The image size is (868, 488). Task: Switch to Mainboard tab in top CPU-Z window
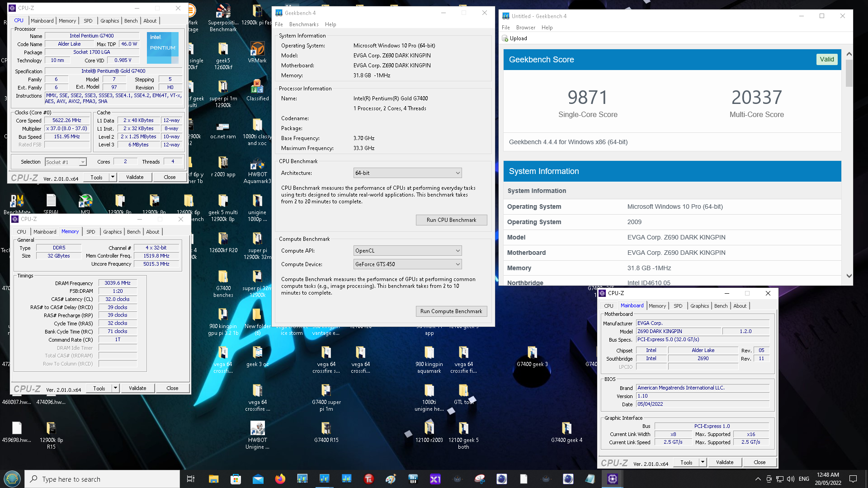[x=42, y=21]
